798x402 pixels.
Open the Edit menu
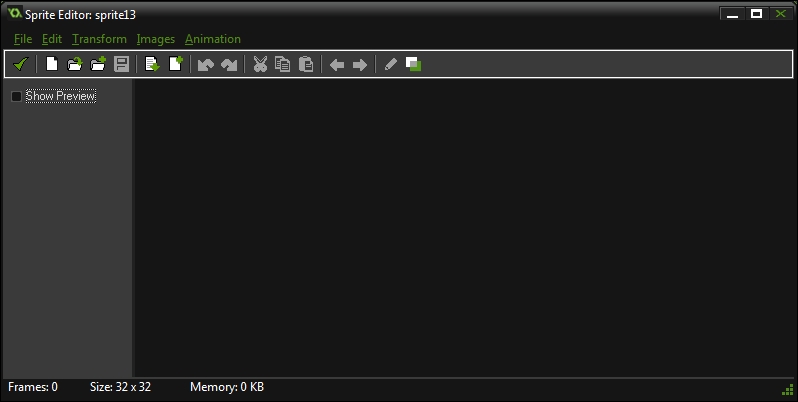52,39
